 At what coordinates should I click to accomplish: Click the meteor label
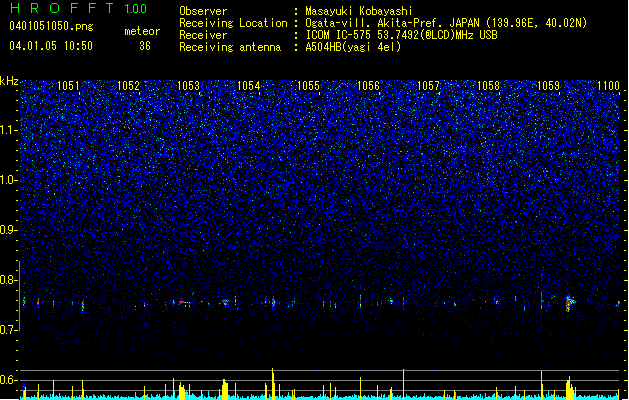coord(142,31)
